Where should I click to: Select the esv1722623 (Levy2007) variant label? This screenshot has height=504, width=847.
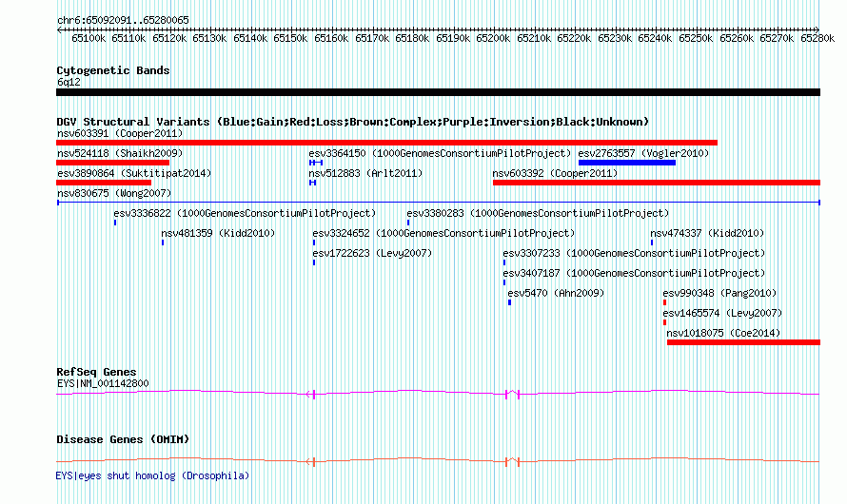[x=372, y=254]
